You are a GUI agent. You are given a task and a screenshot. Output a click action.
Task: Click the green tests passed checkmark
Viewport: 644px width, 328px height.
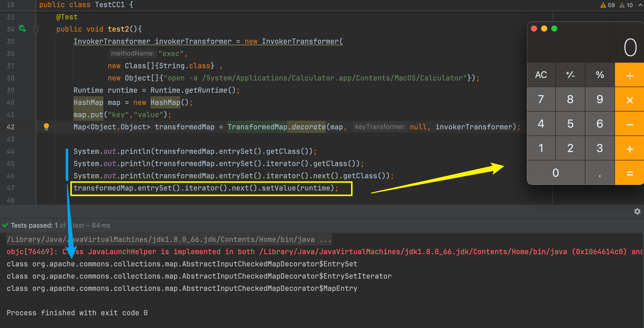[x=5, y=225]
